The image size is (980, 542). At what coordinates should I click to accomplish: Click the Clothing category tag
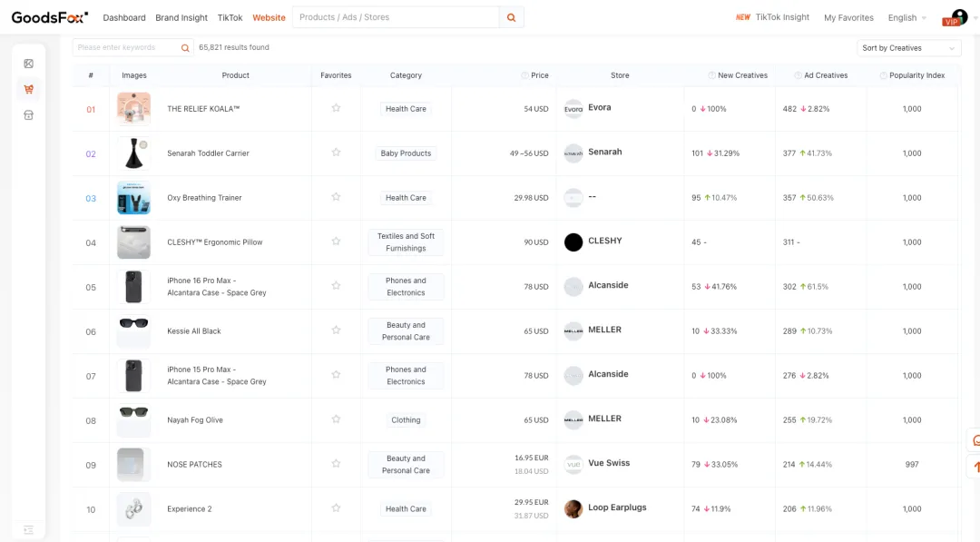click(406, 420)
